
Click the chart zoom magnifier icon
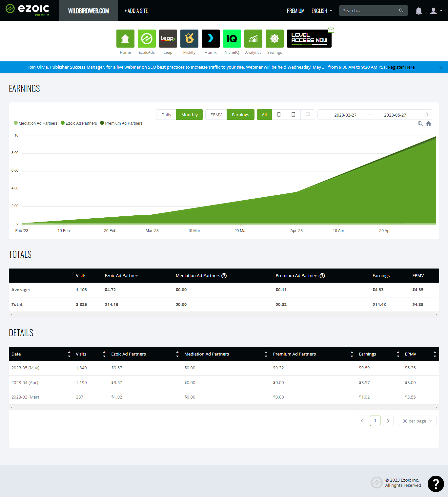[420, 124]
